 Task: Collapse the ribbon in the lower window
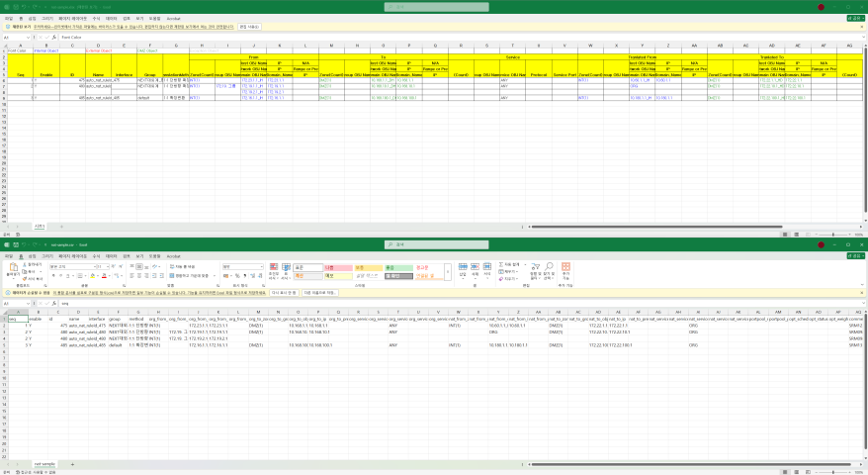(862, 286)
